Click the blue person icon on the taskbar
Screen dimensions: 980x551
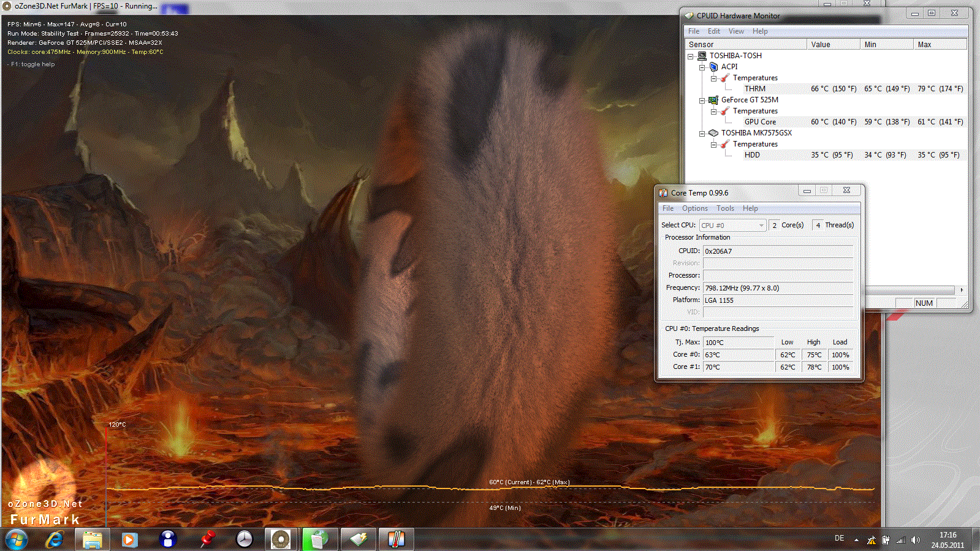coord(168,539)
